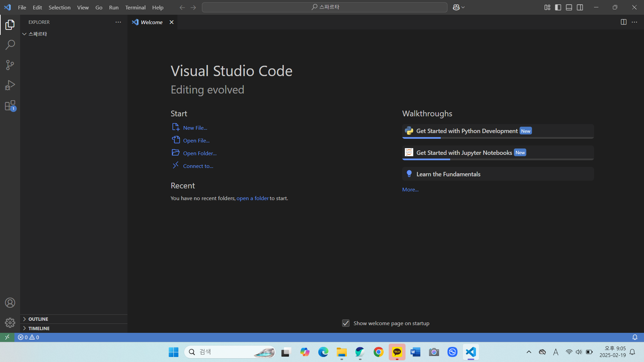Click the Python walkthrough icon

[x=409, y=131]
